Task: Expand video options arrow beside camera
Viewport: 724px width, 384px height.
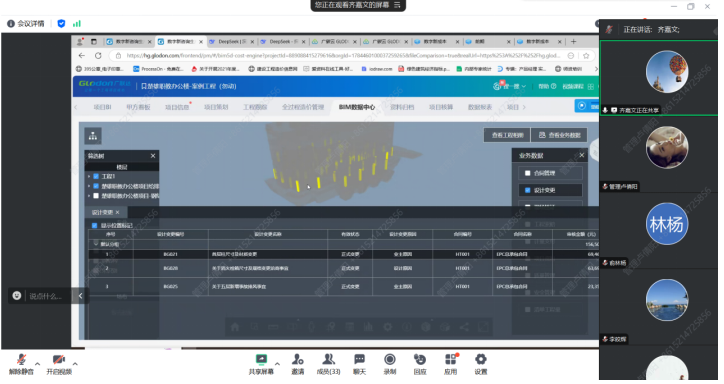Action: [75, 364]
